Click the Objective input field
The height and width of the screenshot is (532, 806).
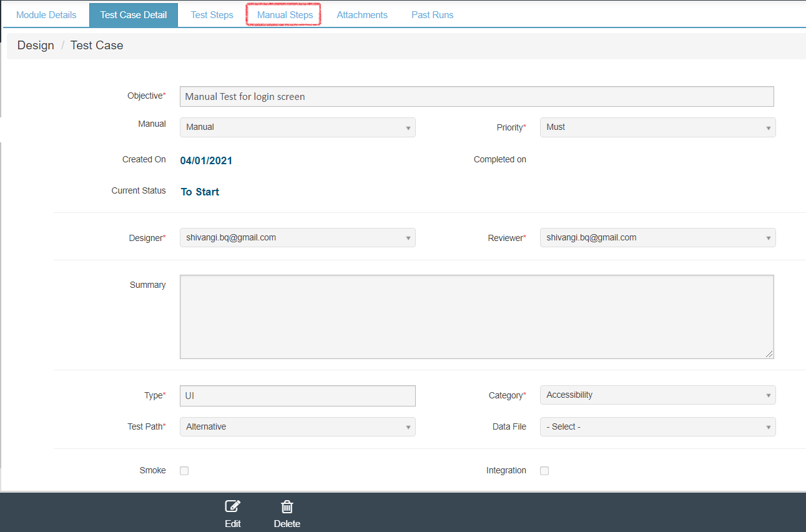pos(477,97)
